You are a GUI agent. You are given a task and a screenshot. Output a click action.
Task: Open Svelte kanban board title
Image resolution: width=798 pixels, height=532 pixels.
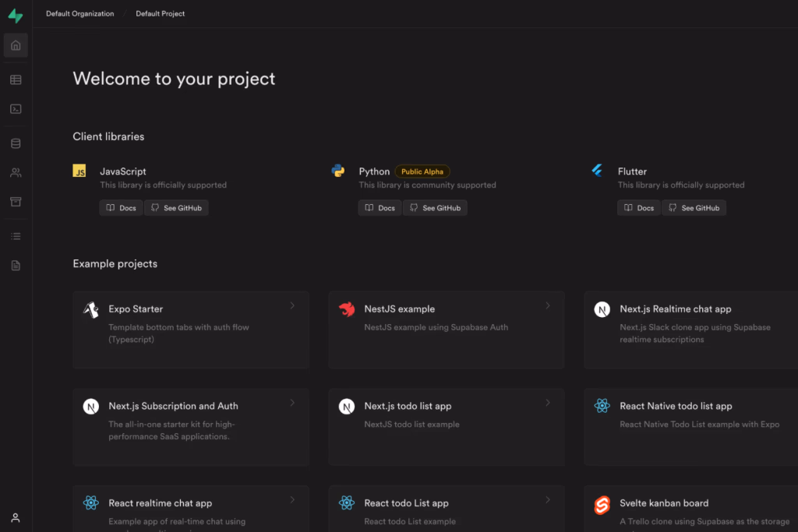pyautogui.click(x=664, y=503)
